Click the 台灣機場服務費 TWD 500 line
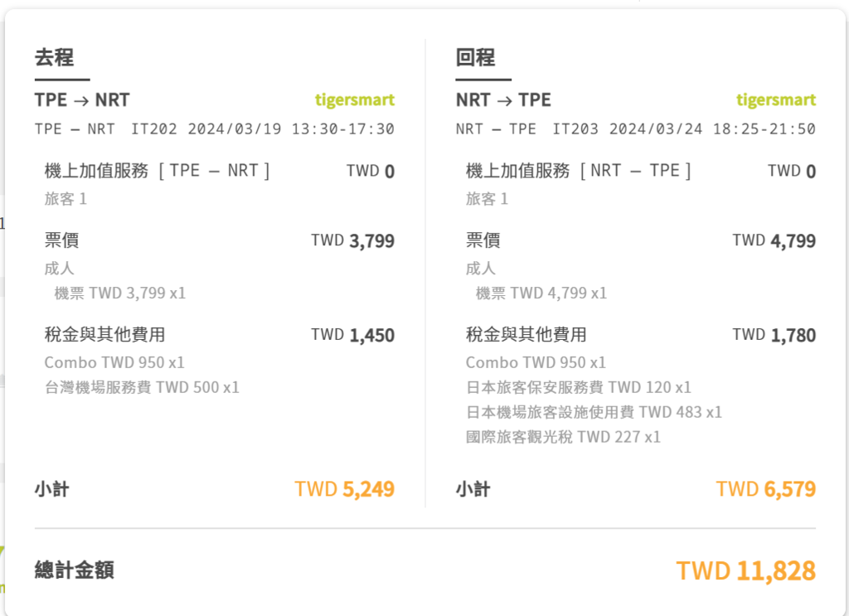 point(142,387)
